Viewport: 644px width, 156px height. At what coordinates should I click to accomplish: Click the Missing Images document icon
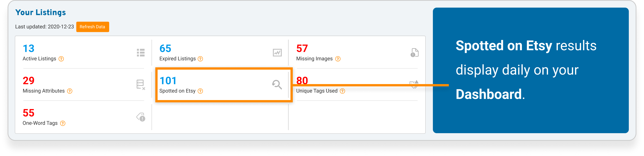pyautogui.click(x=414, y=53)
